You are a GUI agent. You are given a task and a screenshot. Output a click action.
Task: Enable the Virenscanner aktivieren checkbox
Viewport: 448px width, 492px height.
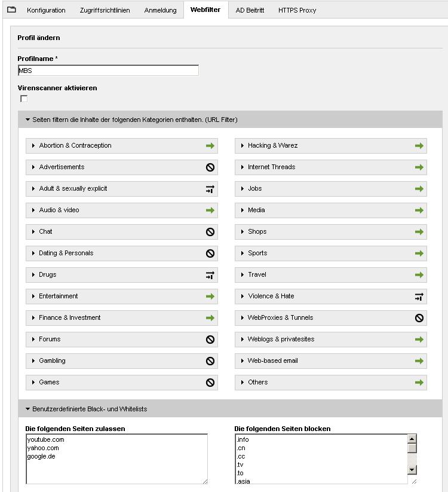pyautogui.click(x=24, y=99)
